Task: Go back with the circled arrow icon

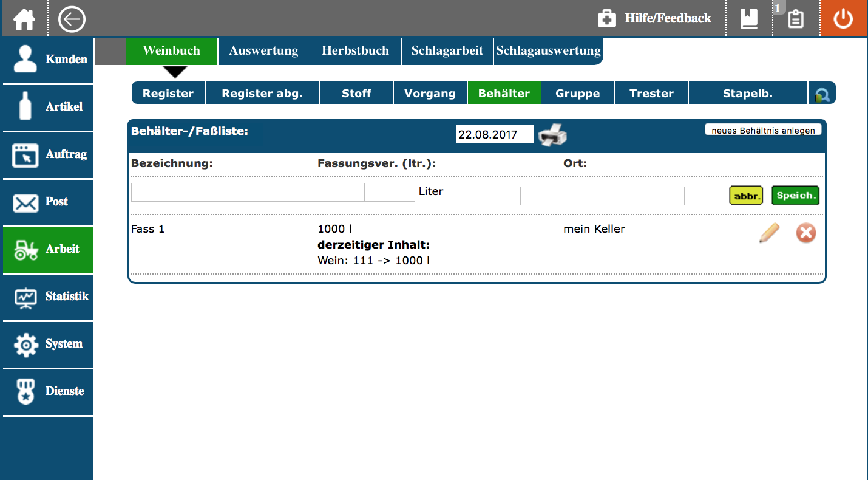Action: coord(72,19)
